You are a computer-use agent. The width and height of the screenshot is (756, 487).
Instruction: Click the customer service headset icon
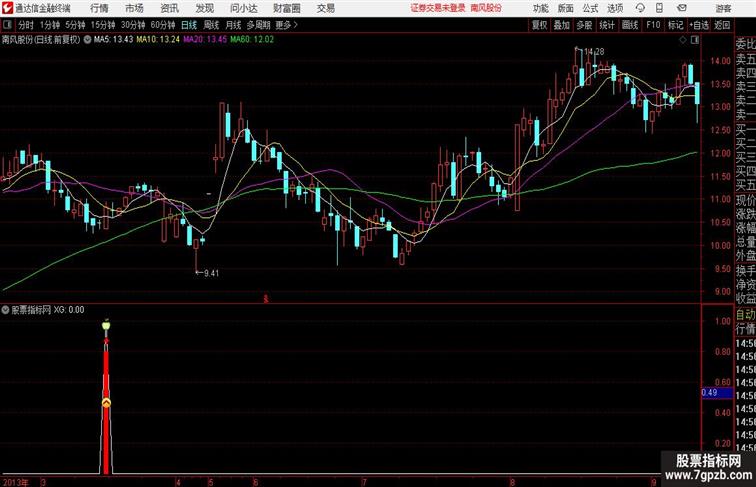(x=640, y=8)
